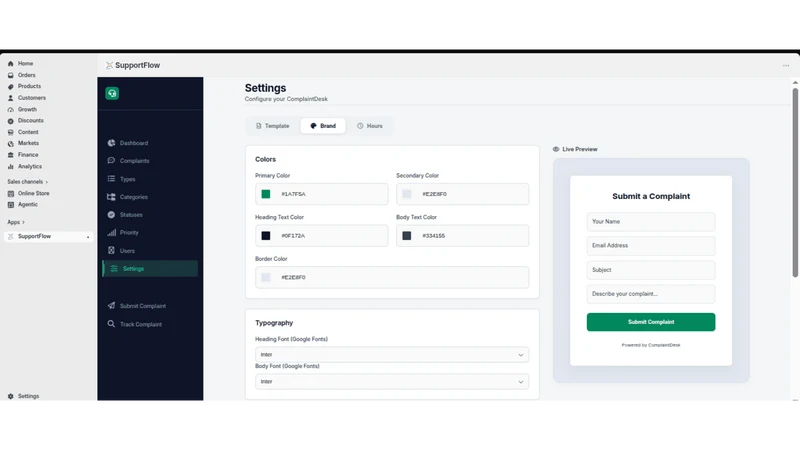Switch to the Hours tab
The height and width of the screenshot is (450, 800).
click(369, 126)
